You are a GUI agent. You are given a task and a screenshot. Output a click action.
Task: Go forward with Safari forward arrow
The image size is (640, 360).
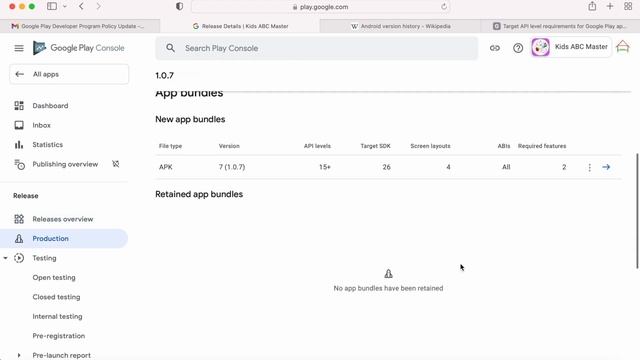click(x=98, y=7)
